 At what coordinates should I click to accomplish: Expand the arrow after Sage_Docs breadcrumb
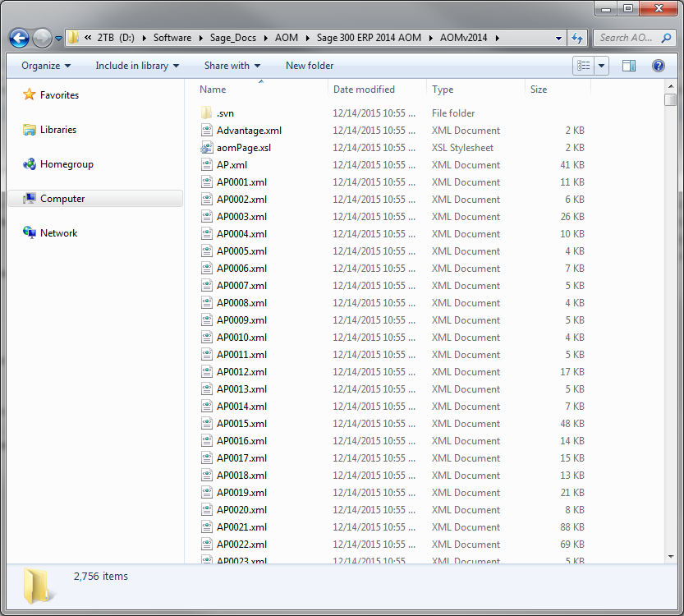pos(266,38)
